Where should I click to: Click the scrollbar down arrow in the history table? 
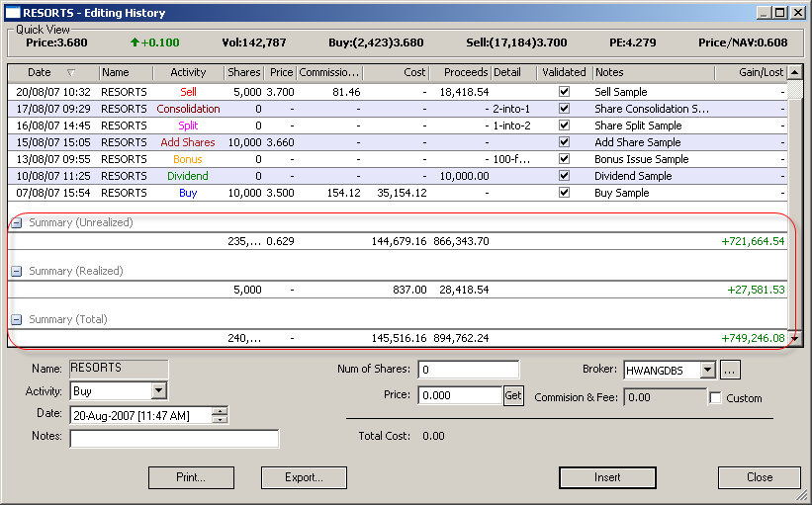(x=794, y=338)
